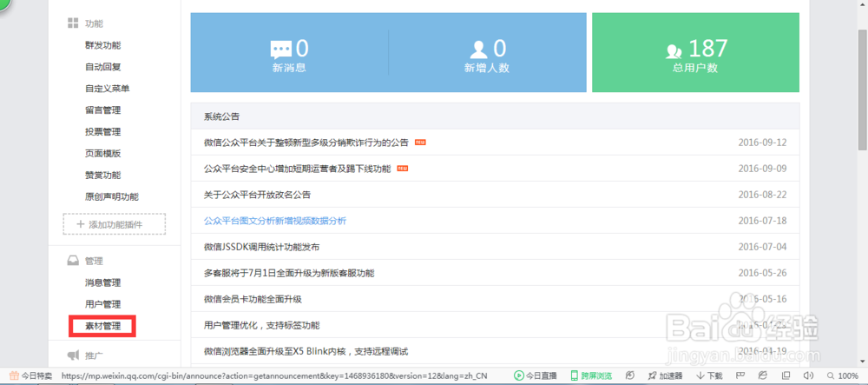Click the date 2016-05-26
Screen dimensions: 868x385
762,273
